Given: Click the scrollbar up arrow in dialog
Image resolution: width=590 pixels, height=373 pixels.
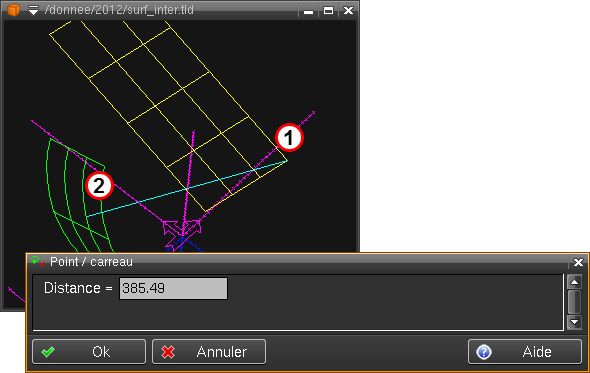Looking at the screenshot, I should click(574, 282).
